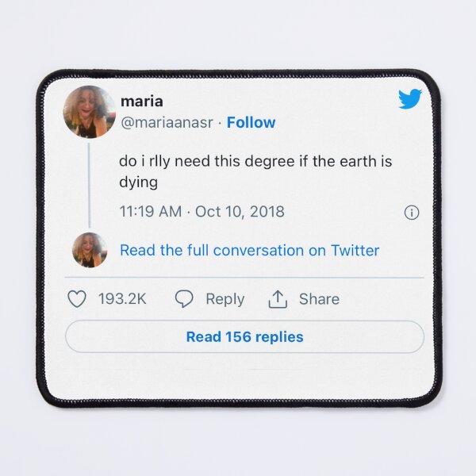Viewport: 476px width, 476px height.
Task: Click the Oct 10, 2018 date
Action: tap(240, 212)
